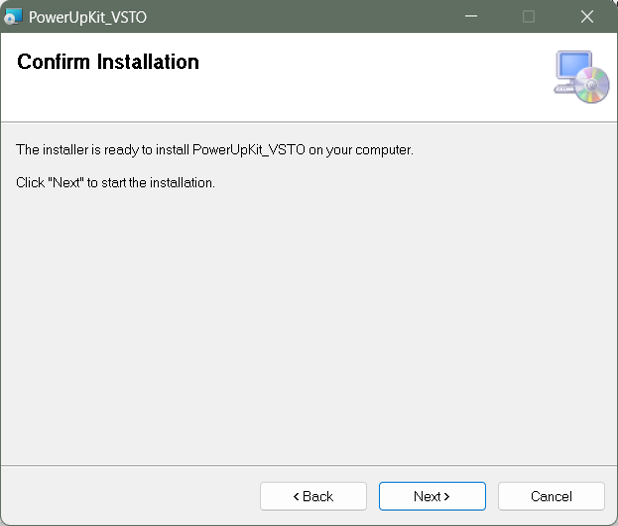This screenshot has width=618, height=526.
Task: Click empty title bar space before minimize
Action: click(x=300, y=17)
